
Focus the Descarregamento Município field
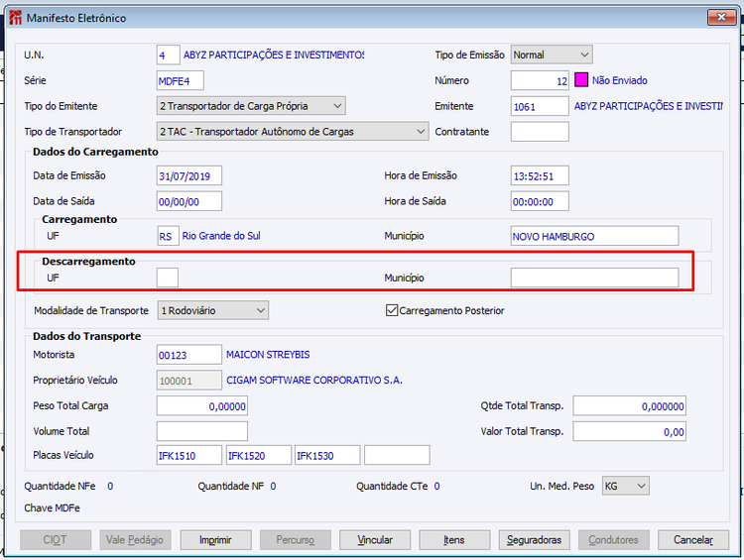594,278
